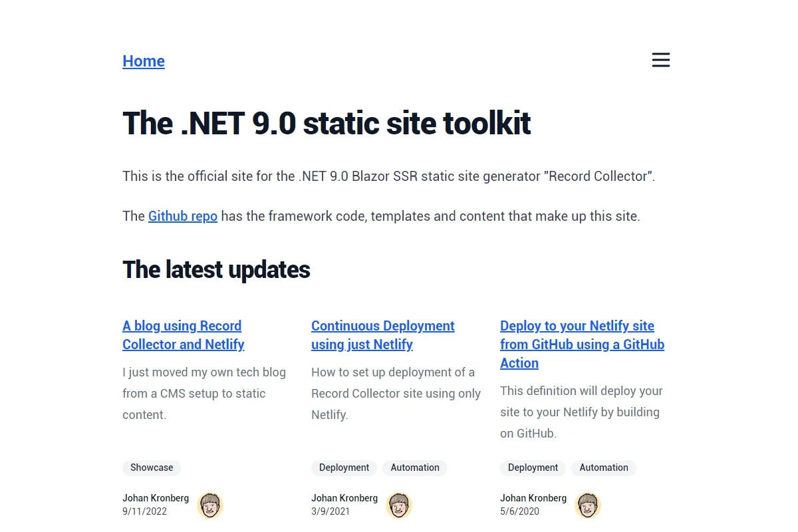Select Automation tag under GitHub Action post

pos(604,467)
